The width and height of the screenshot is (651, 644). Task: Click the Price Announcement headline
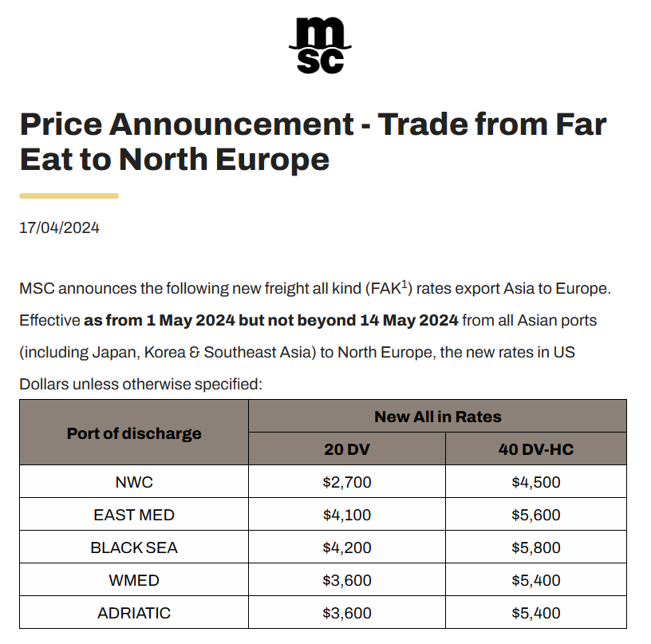313,141
